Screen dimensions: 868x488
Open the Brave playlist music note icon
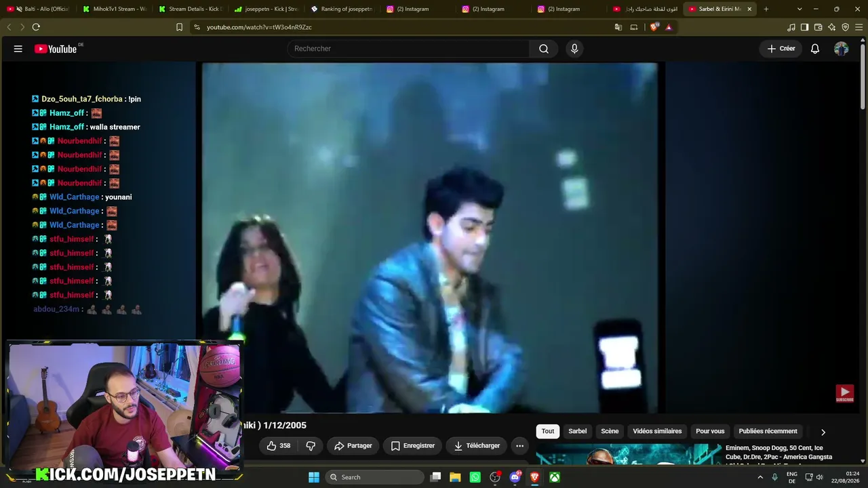tap(791, 27)
